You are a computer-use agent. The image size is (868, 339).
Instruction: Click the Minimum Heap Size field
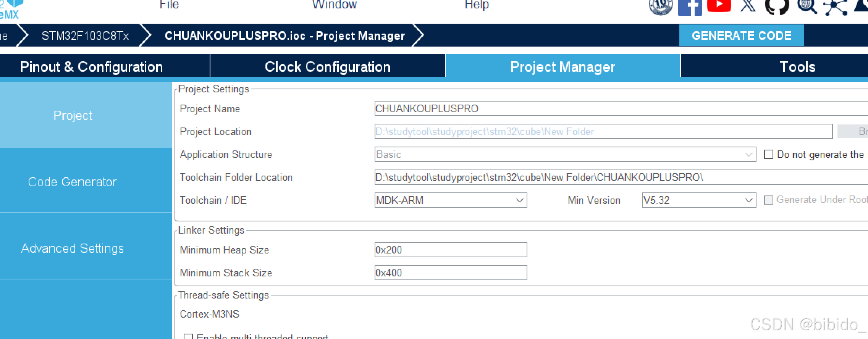tap(451, 250)
